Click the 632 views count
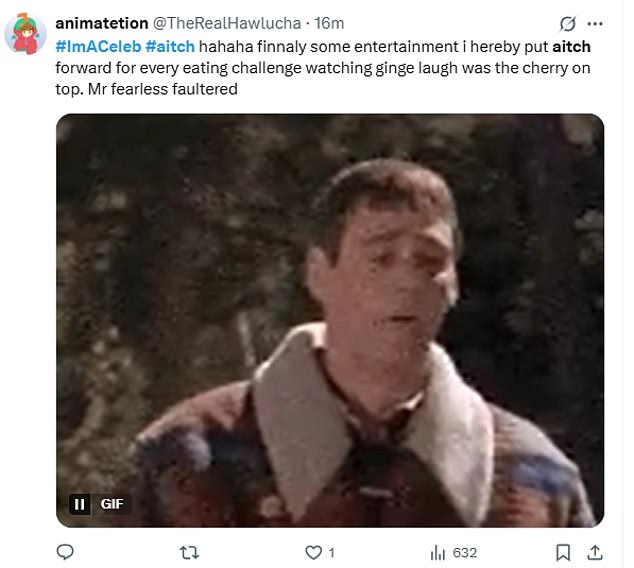This screenshot has height=568, width=634. [465, 553]
